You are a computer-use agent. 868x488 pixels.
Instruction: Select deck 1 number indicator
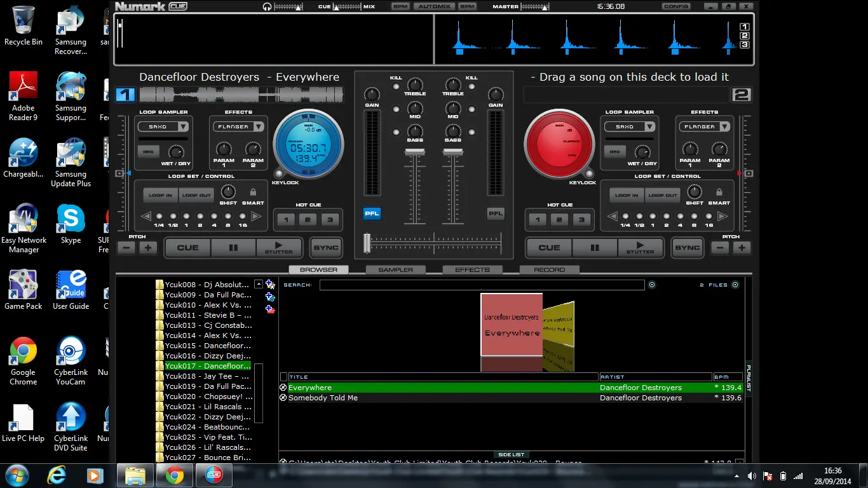pos(125,95)
